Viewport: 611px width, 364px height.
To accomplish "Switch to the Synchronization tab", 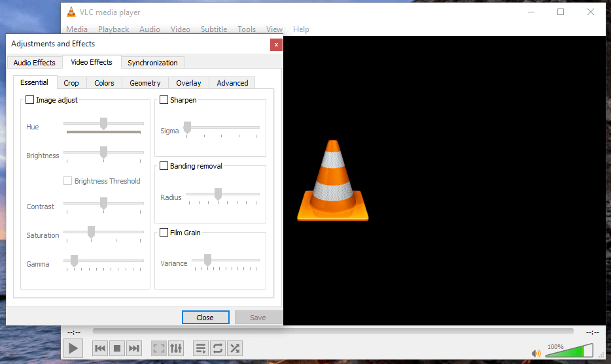I will 152,63.
